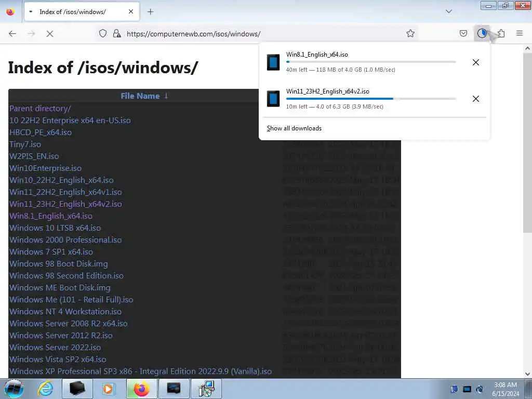This screenshot has height=399, width=532.
Task: Close the Index of /isos/windows/ tab
Action: coord(131,12)
